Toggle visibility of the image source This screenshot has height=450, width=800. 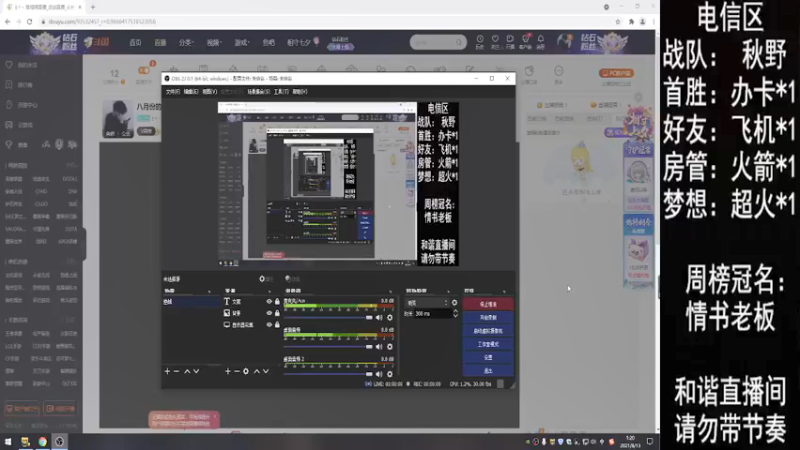coord(269,313)
